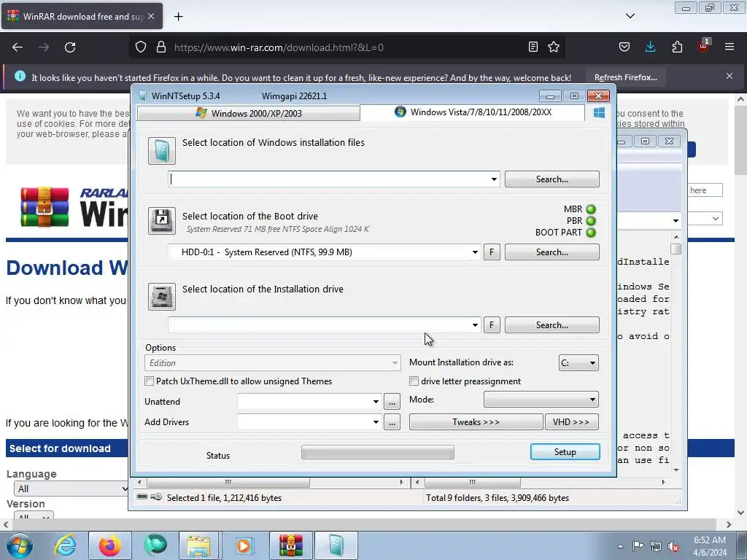Click Search for Windows installation files
The height and width of the screenshot is (560, 747).
pos(552,179)
